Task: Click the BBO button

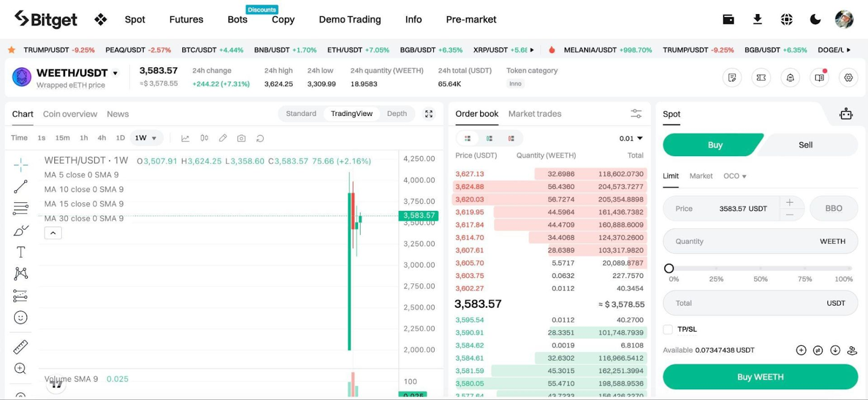Action: (x=834, y=208)
